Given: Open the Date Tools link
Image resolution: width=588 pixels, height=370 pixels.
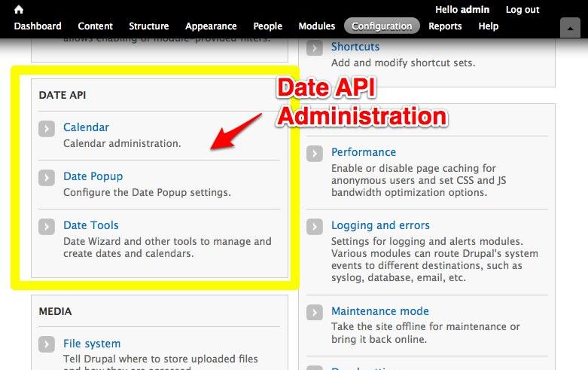Looking at the screenshot, I should (91, 225).
